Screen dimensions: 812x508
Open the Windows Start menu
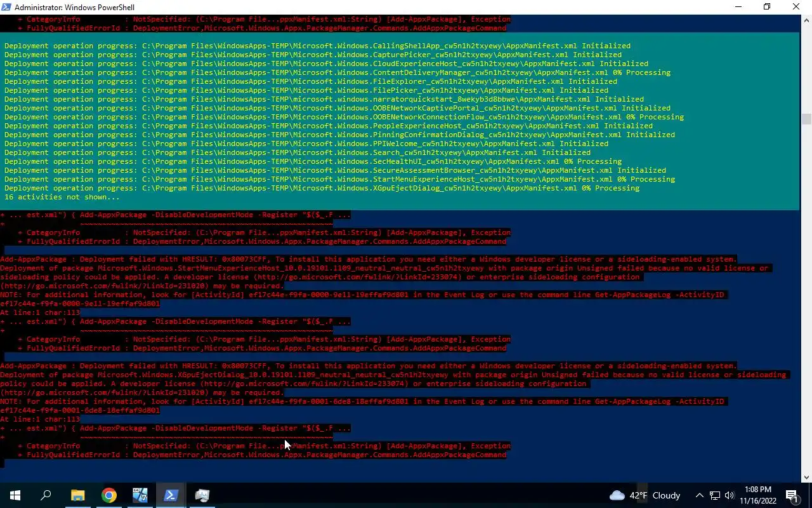tap(15, 495)
